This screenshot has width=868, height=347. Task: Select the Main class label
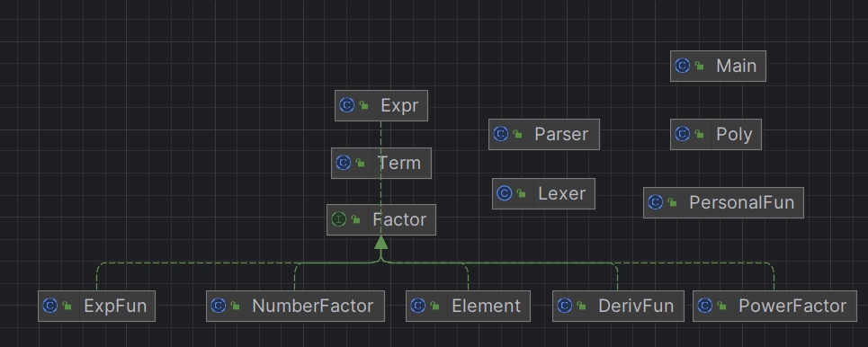pyautogui.click(x=737, y=66)
